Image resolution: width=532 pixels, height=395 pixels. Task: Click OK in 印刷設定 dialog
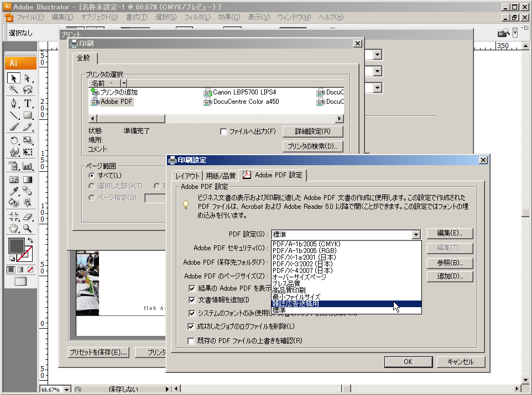click(x=408, y=362)
